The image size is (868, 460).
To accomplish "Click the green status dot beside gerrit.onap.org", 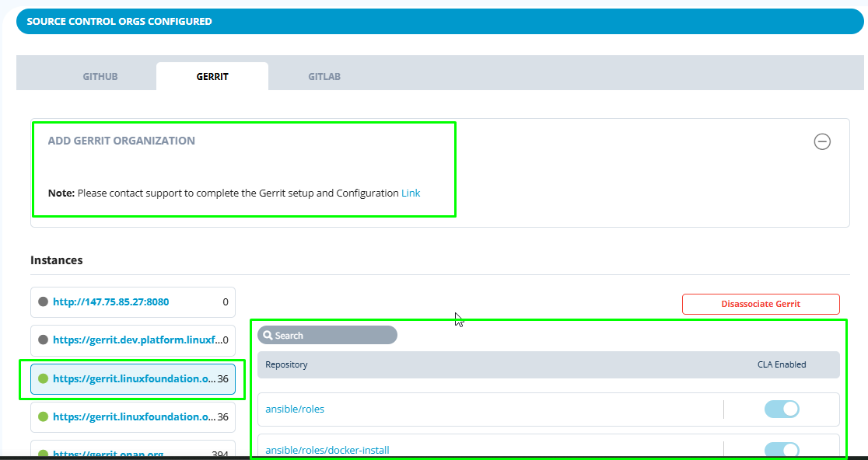I will [x=43, y=453].
